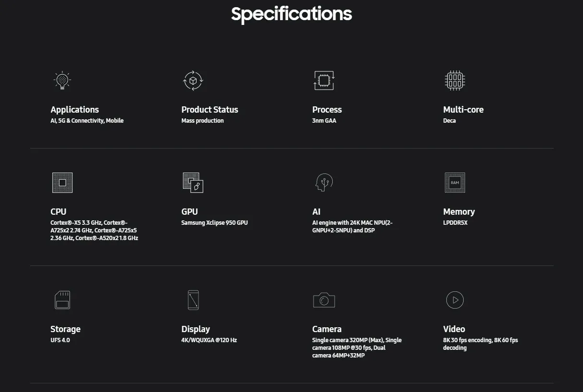This screenshot has width=583, height=392.
Task: Click the Storage SD card icon
Action: [62, 300]
